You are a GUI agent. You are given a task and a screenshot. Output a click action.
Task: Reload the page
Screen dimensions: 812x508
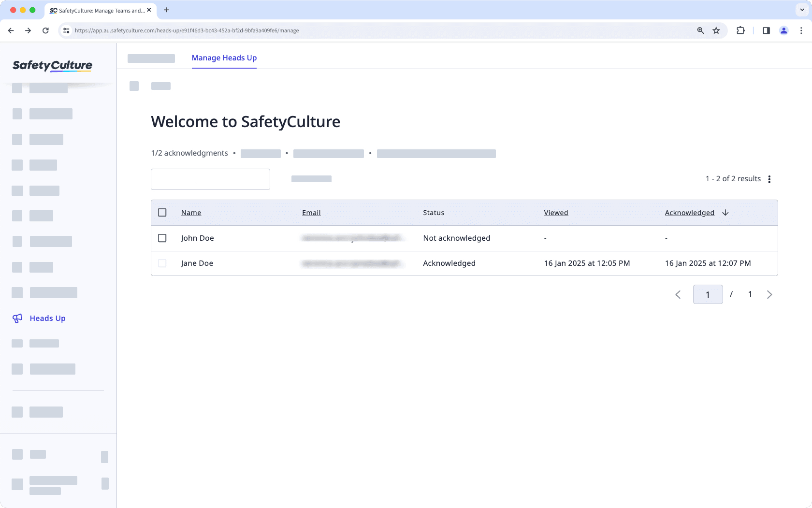click(x=45, y=30)
